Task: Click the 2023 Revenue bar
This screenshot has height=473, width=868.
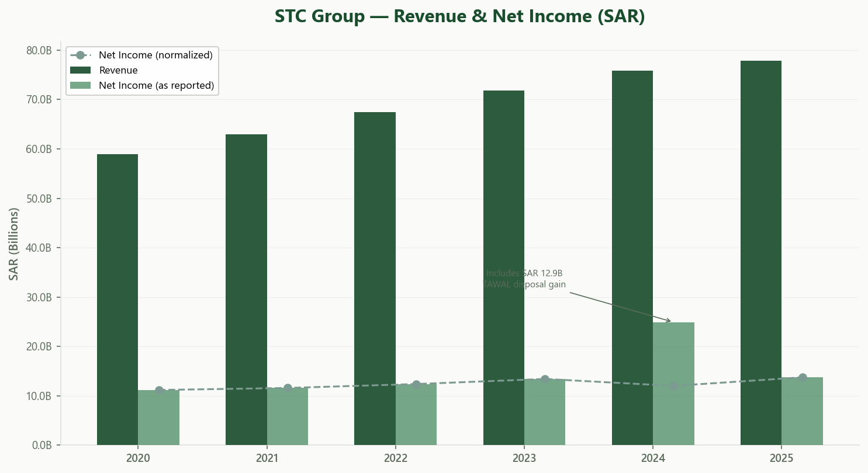Action: click(x=504, y=267)
